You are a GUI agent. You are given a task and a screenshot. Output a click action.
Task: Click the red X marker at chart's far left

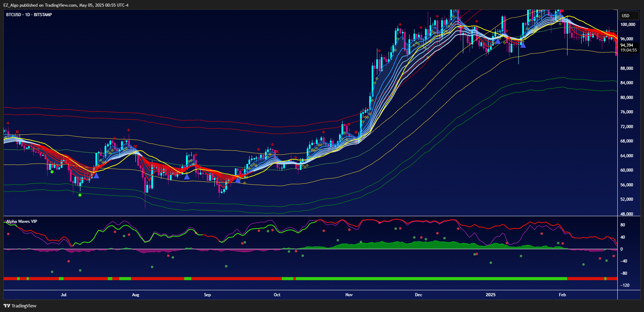[x=17, y=132]
